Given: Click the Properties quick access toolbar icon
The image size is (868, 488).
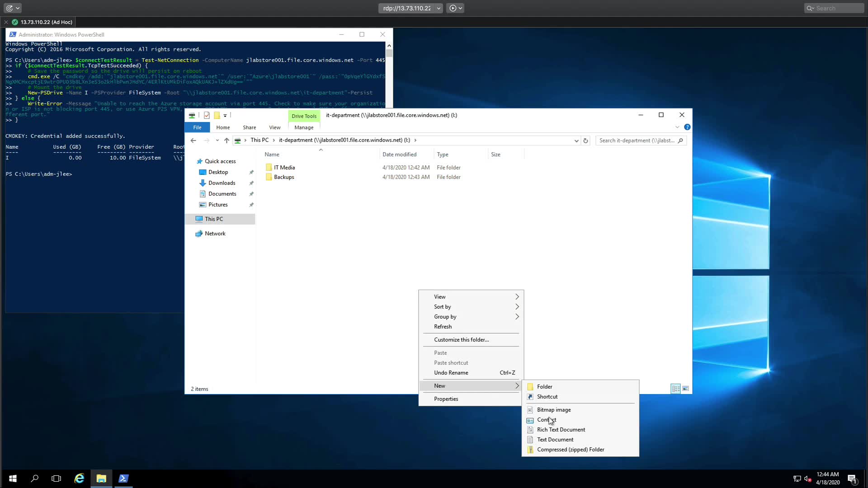Looking at the screenshot, I should (x=207, y=115).
